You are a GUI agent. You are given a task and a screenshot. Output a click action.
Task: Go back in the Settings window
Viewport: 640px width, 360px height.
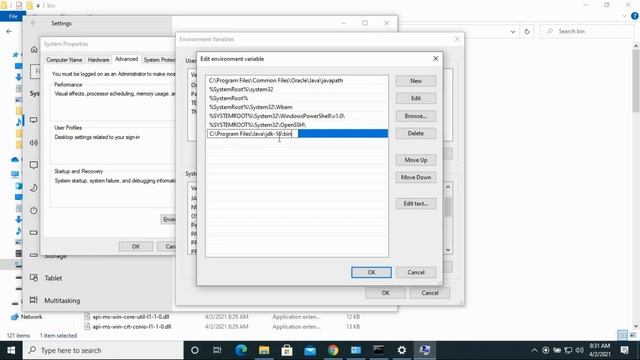tap(33, 23)
